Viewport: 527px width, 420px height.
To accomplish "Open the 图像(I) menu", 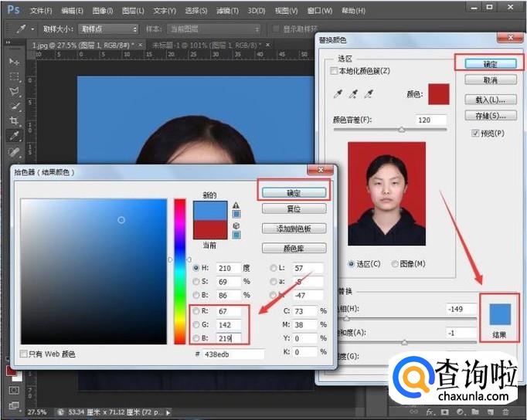I will coord(103,11).
